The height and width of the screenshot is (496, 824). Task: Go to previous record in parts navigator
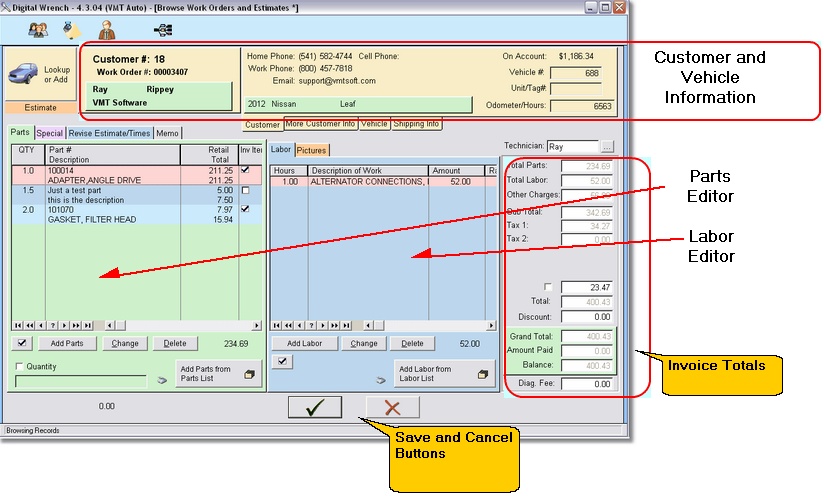click(41, 326)
